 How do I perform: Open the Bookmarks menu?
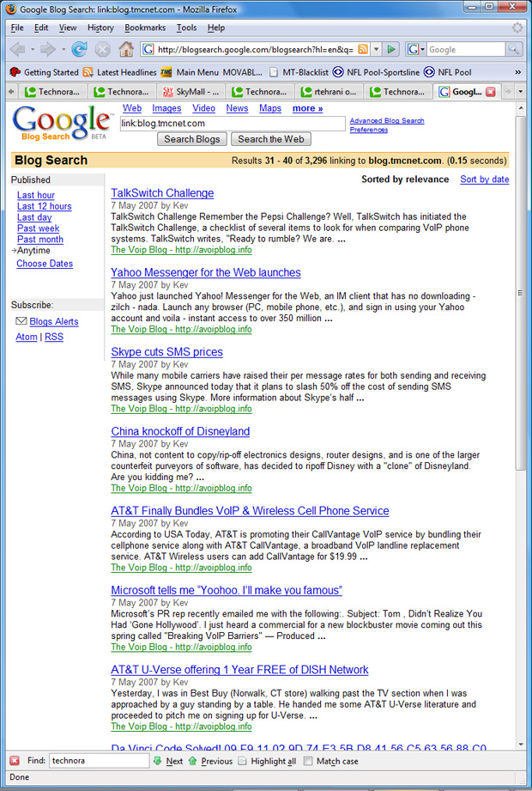(x=144, y=27)
